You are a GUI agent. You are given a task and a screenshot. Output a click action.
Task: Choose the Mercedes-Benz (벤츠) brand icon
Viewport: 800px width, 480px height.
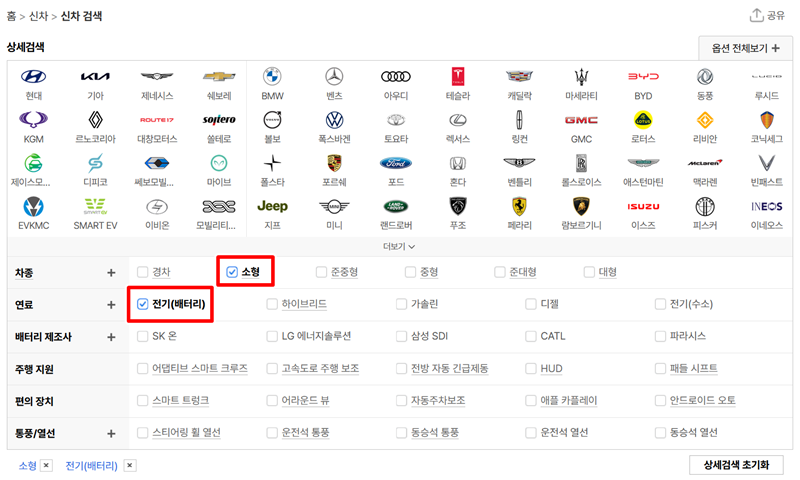tap(334, 77)
